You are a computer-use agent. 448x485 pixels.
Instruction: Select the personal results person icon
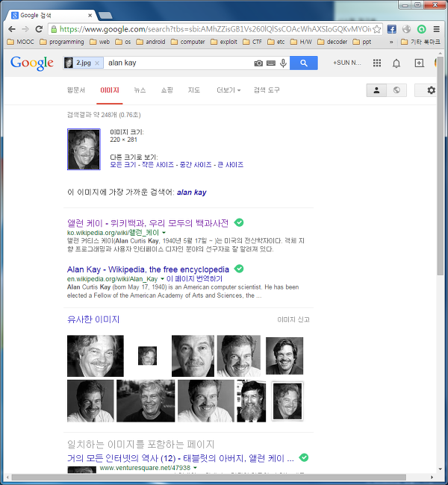click(376, 90)
